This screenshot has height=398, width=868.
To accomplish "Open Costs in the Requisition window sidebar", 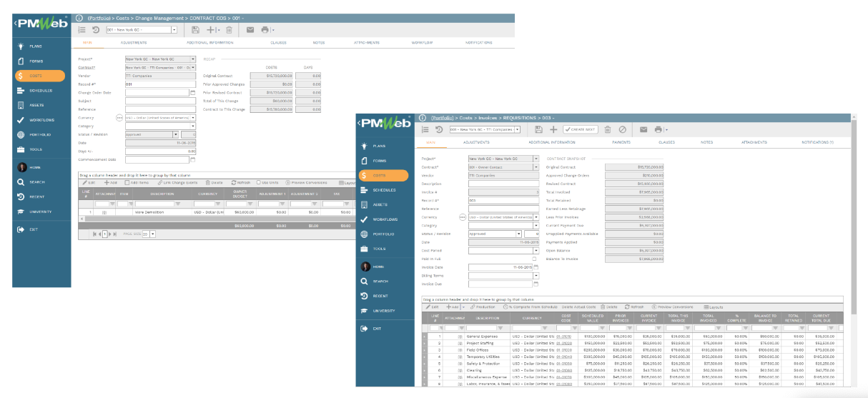I will coord(385,175).
